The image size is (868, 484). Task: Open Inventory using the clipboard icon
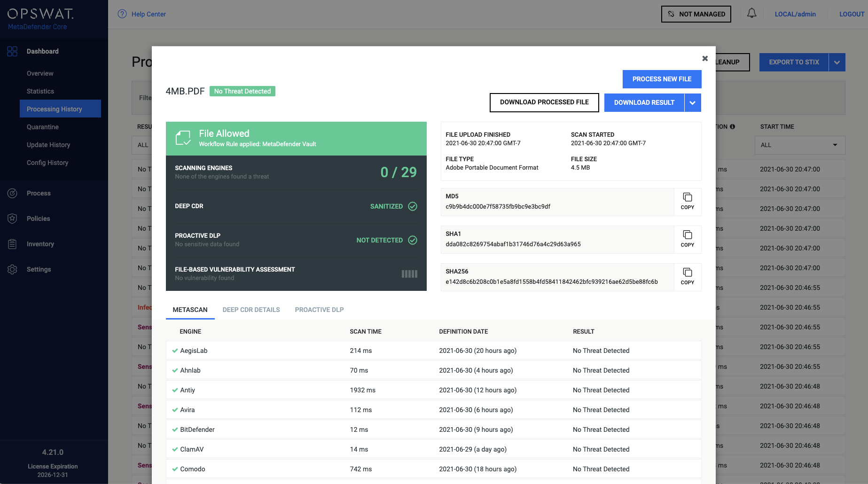pyautogui.click(x=12, y=244)
